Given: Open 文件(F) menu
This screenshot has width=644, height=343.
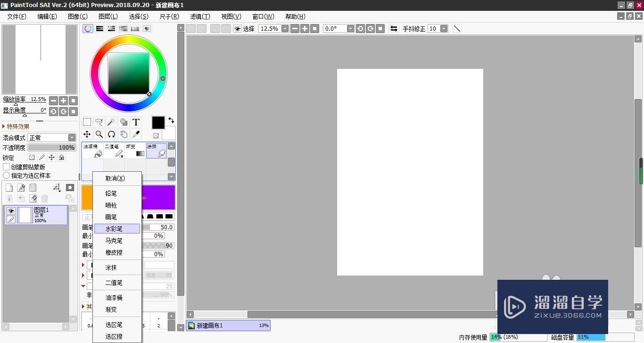Looking at the screenshot, I should click(x=17, y=16).
